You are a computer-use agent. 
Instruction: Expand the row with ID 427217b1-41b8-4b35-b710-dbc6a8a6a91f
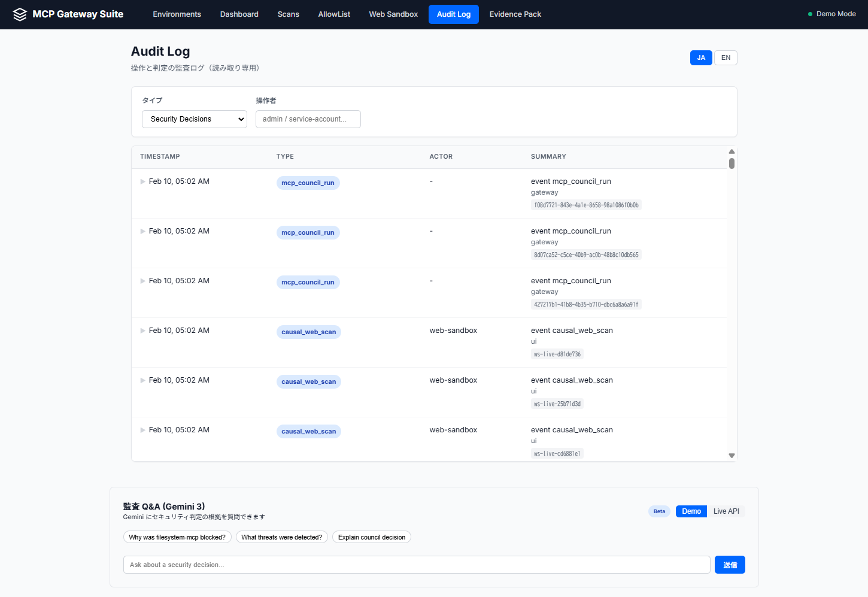[x=142, y=281]
